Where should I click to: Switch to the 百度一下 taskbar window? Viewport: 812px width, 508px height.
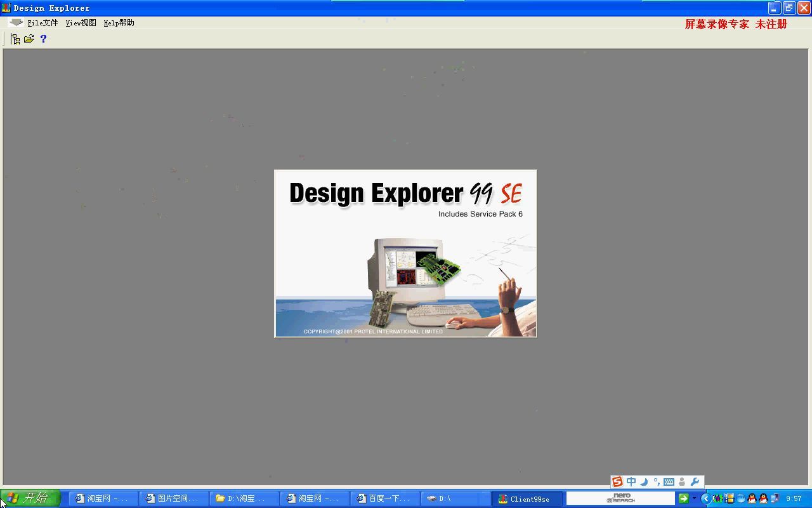click(x=386, y=498)
